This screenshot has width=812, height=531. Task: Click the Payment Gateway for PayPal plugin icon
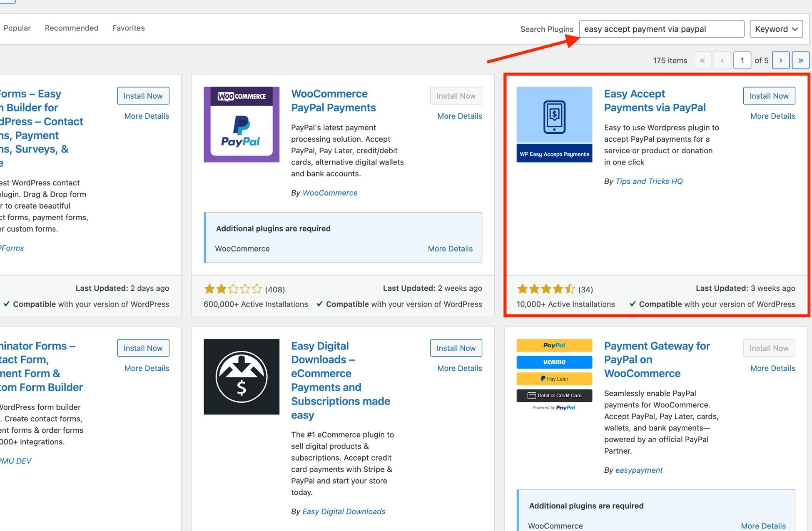(x=554, y=376)
